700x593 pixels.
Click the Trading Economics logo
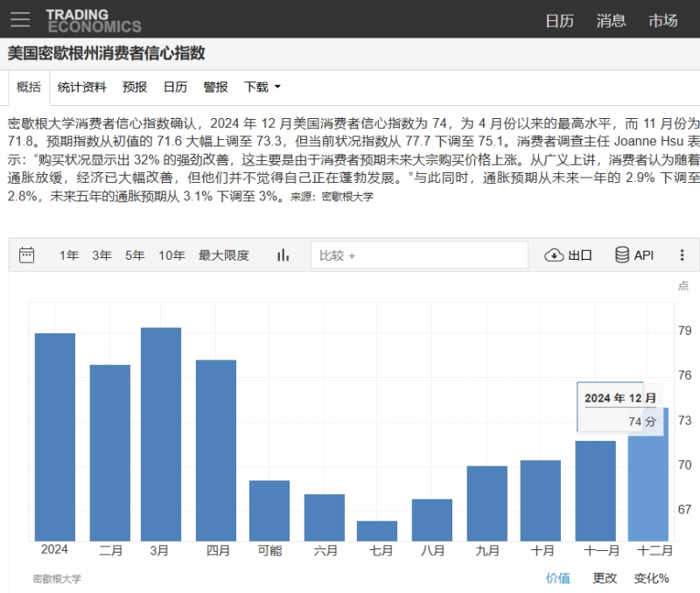pyautogui.click(x=93, y=20)
